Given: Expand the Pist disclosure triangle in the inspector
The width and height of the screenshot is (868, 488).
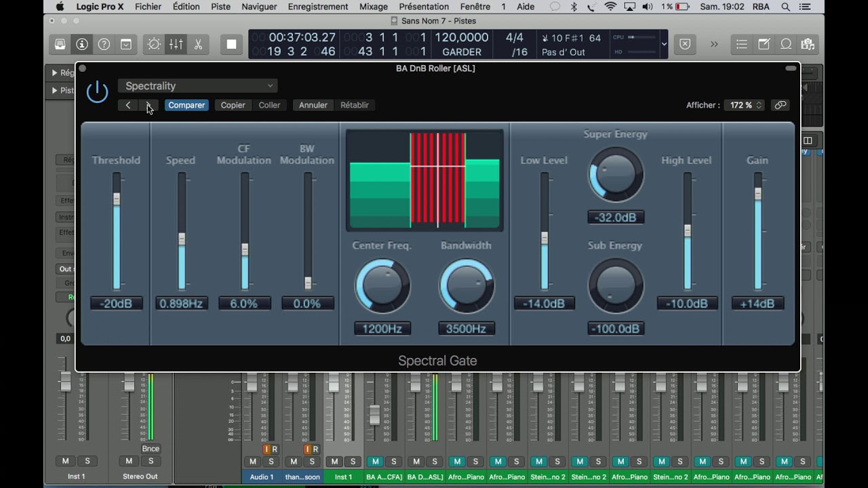Looking at the screenshot, I should pos(55,90).
